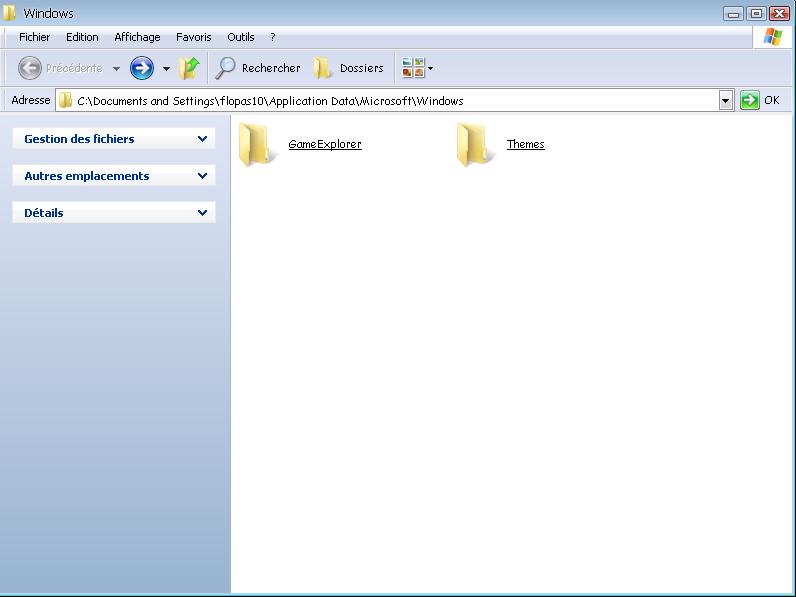The height and width of the screenshot is (597, 796).
Task: Open the GameExplorer folder icon
Action: point(258,144)
